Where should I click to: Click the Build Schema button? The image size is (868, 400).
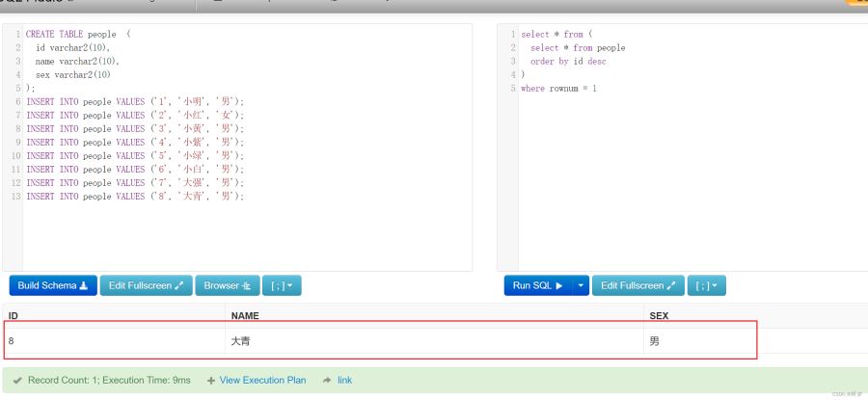click(x=53, y=285)
